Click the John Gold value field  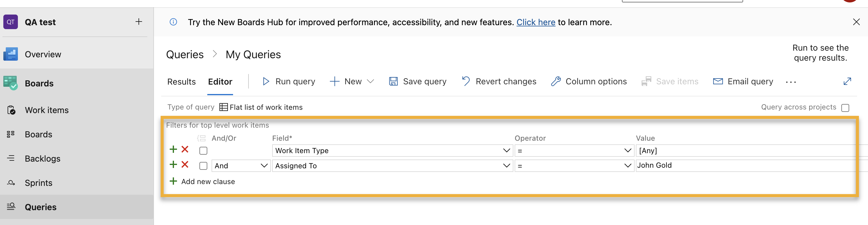tap(741, 165)
